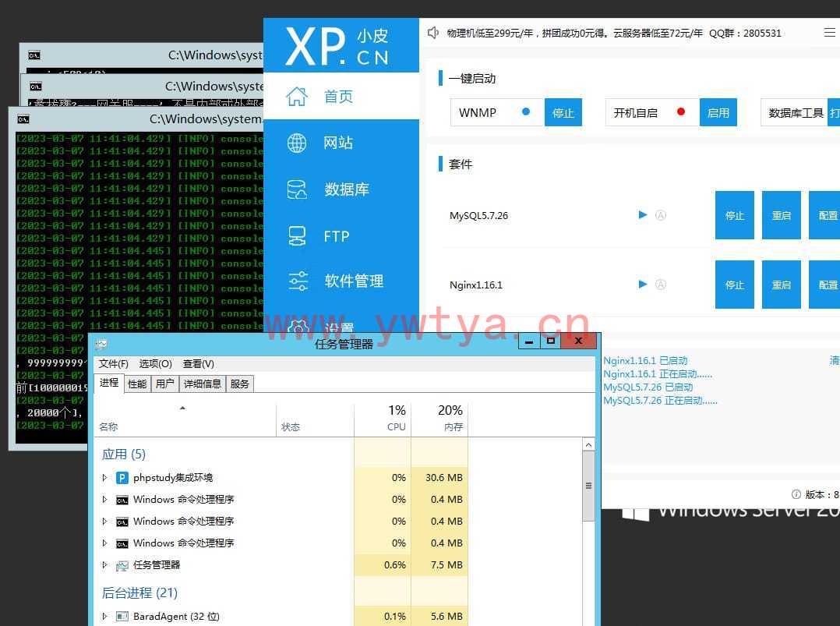Select the 首页 label in sidebar
The image size is (840, 626).
338,97
